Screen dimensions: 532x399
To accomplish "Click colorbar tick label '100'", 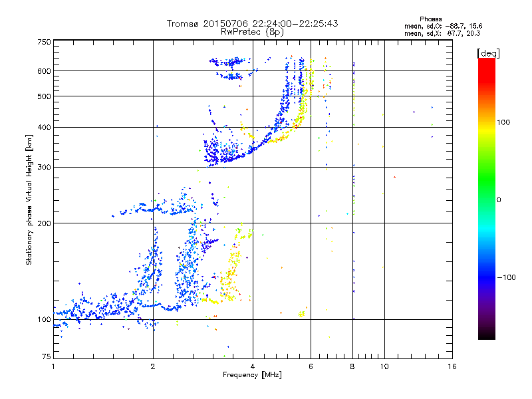I will pos(503,122).
